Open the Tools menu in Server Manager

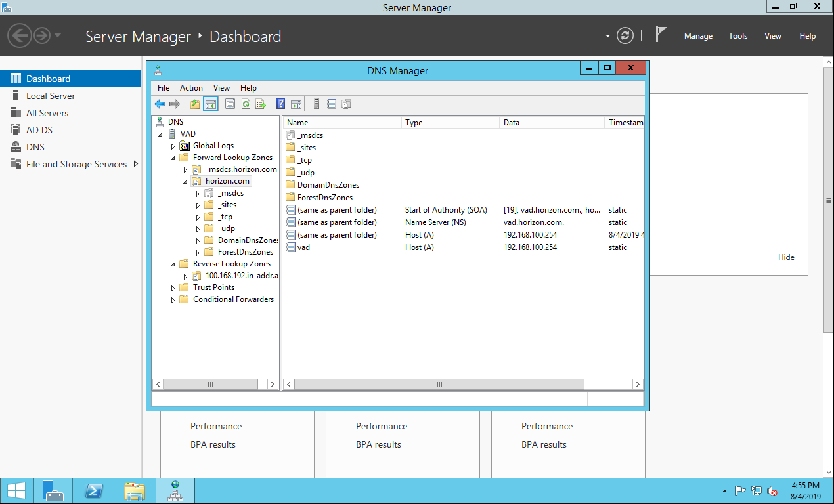(x=737, y=36)
